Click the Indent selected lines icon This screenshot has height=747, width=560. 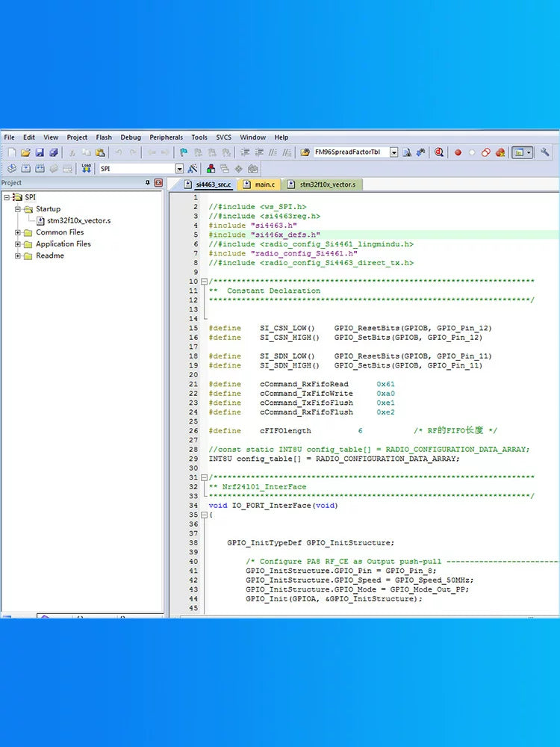tap(245, 152)
